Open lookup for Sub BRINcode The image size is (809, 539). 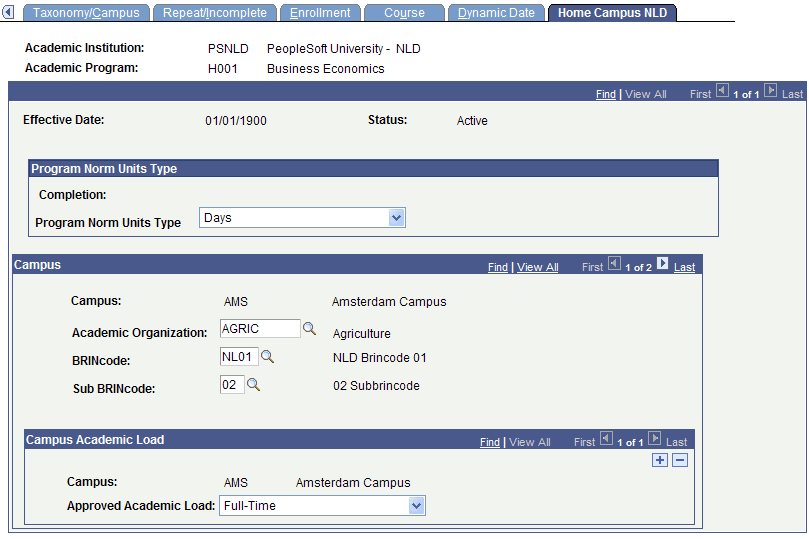(253, 384)
